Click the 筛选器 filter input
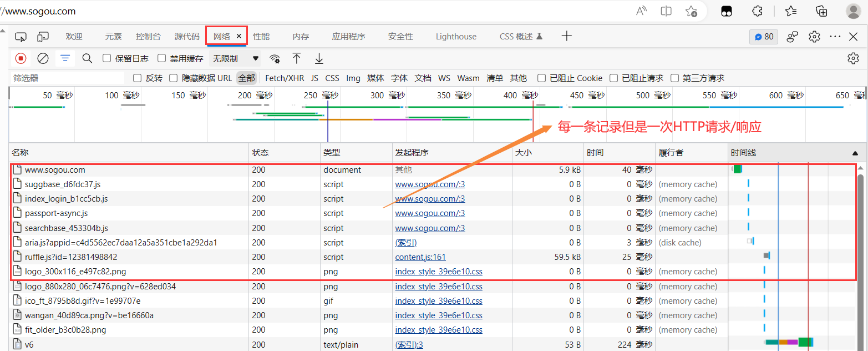The image size is (868, 351). click(69, 78)
